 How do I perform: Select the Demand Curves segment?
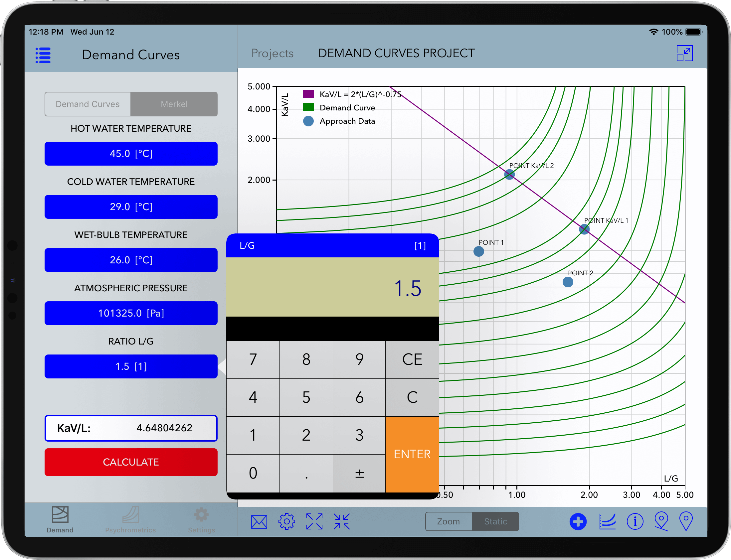coord(88,104)
